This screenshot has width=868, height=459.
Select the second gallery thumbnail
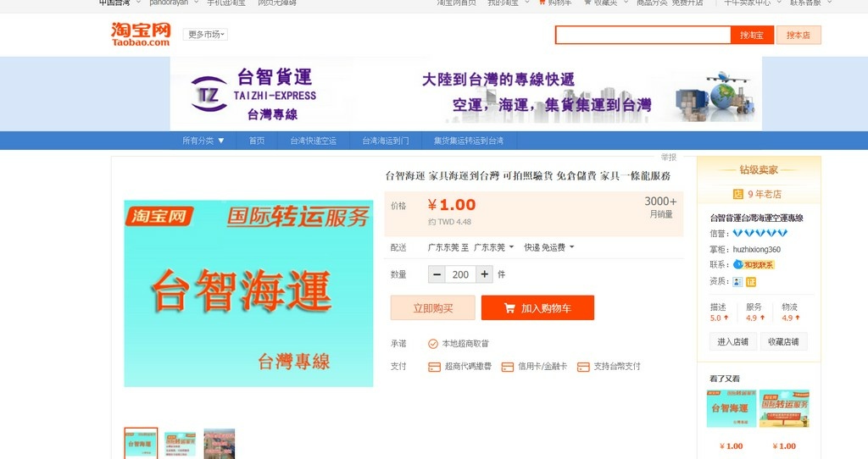pos(180,444)
